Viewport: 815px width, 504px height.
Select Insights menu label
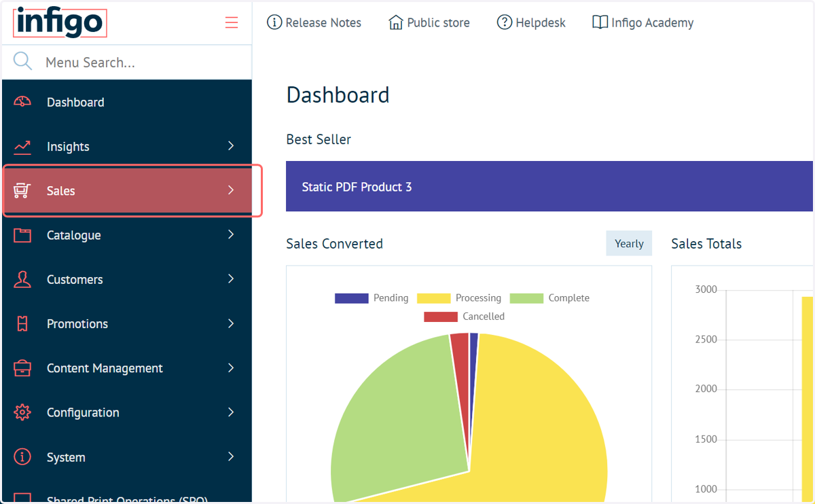(x=68, y=147)
